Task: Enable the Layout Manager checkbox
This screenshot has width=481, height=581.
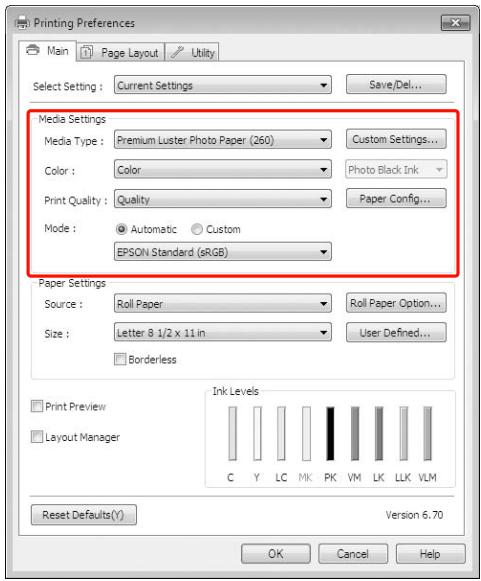Action: pos(37,436)
